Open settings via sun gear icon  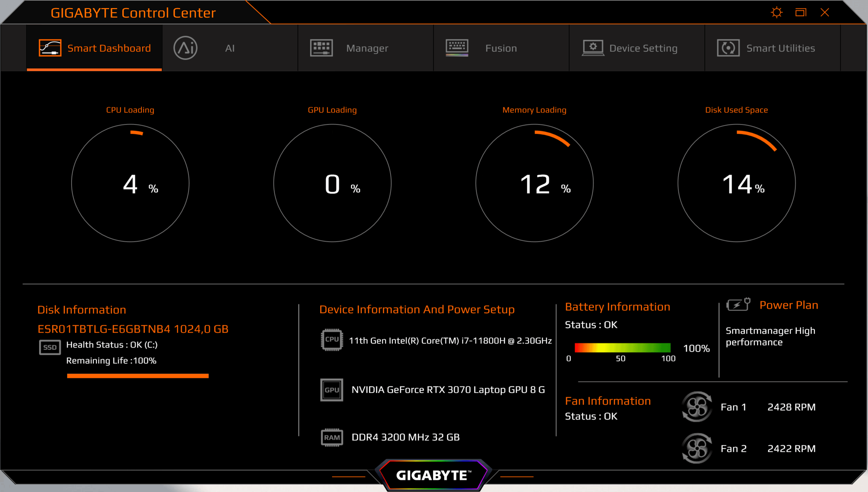pos(776,12)
